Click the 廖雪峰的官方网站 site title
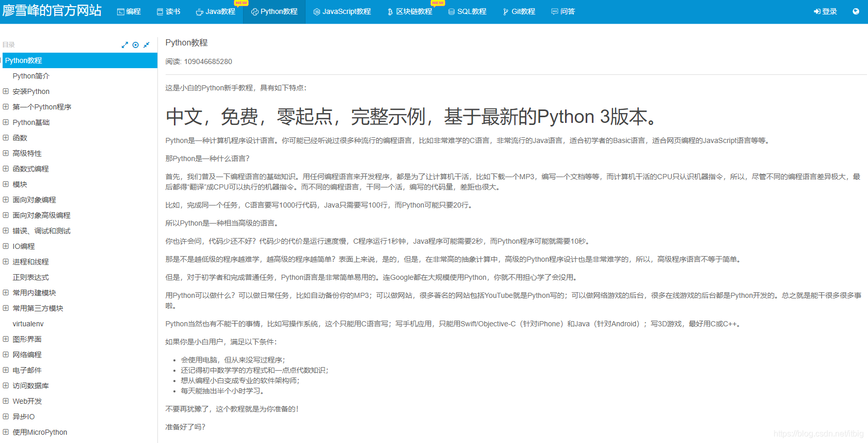This screenshot has height=443, width=868. click(52, 10)
